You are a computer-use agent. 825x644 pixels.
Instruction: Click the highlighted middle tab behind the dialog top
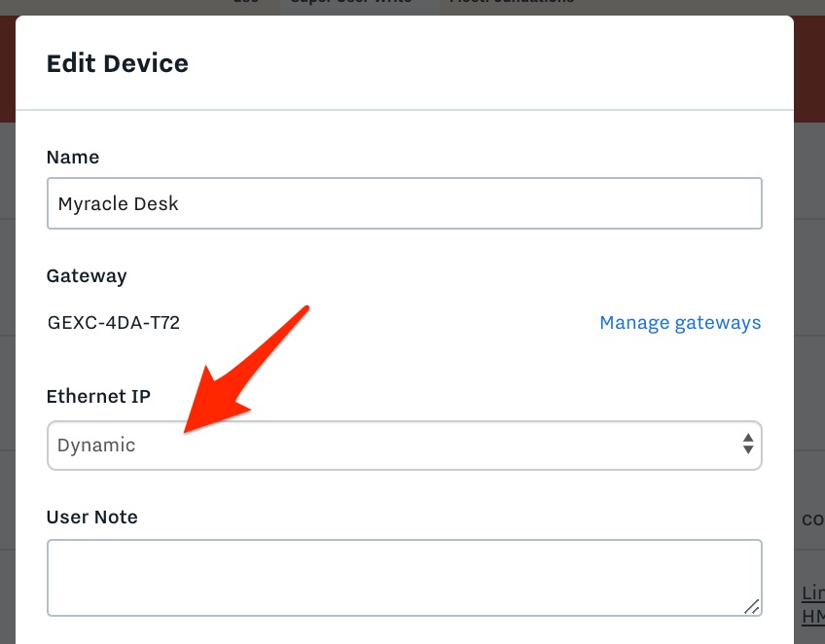pyautogui.click(x=359, y=5)
